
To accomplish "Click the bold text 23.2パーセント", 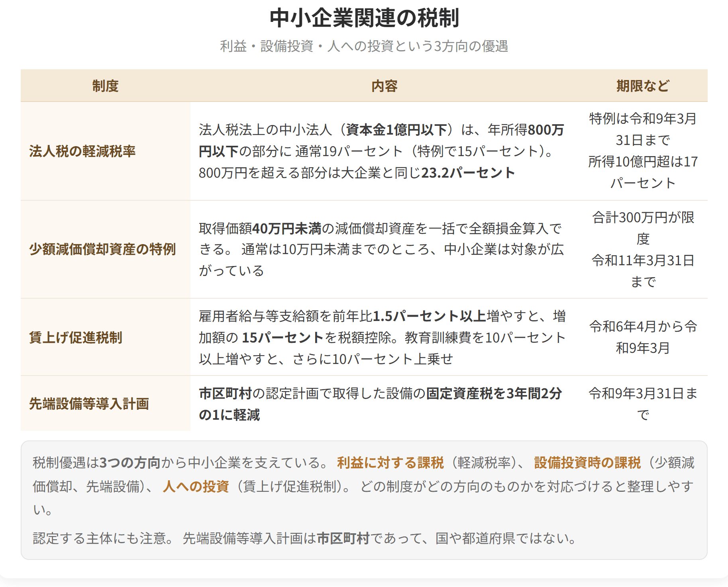I will coord(468,173).
